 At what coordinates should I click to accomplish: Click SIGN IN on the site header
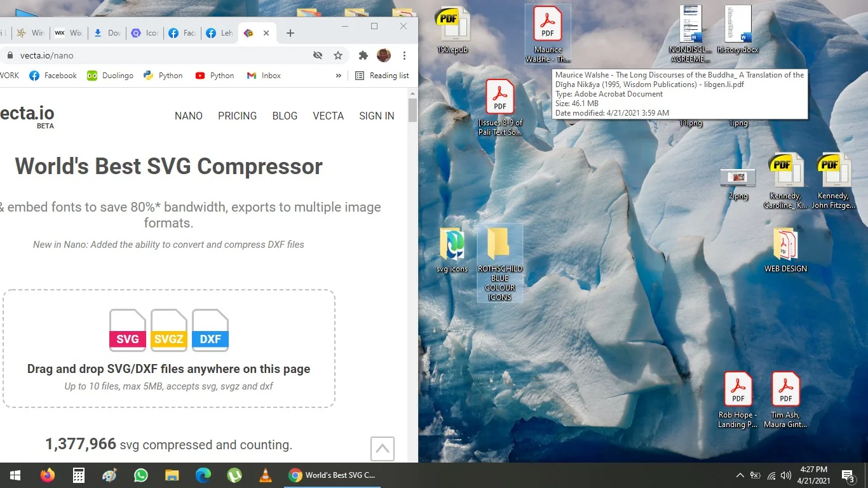(377, 116)
